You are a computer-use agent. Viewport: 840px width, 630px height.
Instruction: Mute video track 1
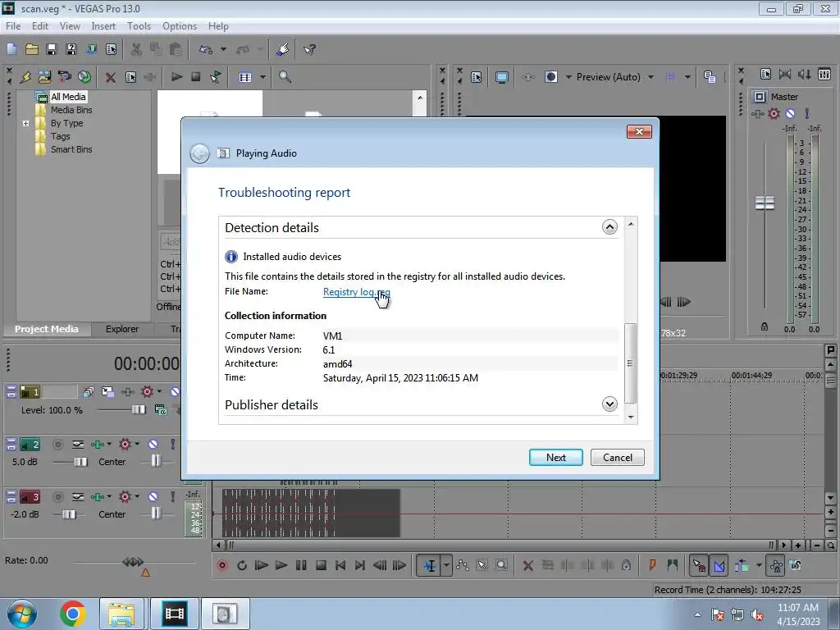(175, 392)
